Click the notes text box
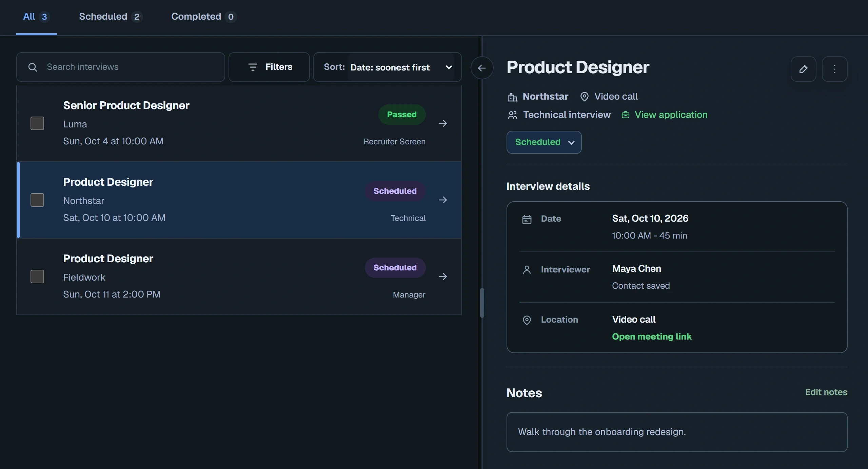The height and width of the screenshot is (469, 868). (677, 432)
